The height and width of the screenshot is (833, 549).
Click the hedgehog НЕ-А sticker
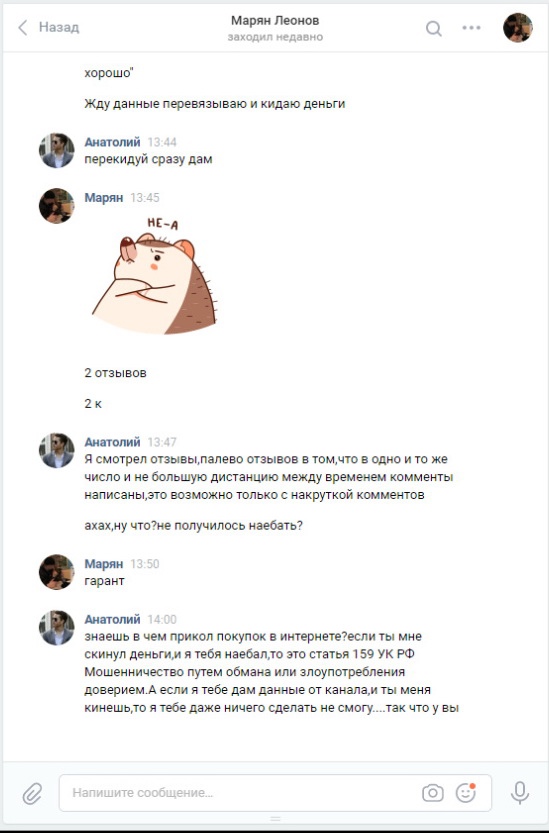154,275
